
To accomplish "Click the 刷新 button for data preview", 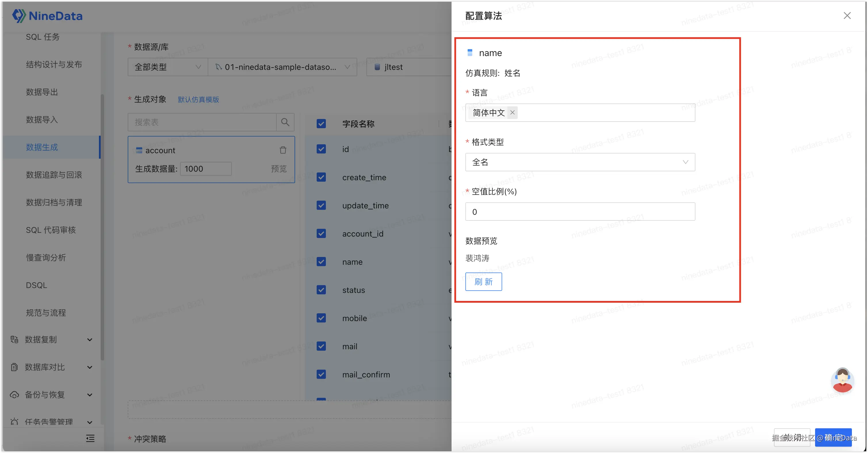I will pos(483,282).
